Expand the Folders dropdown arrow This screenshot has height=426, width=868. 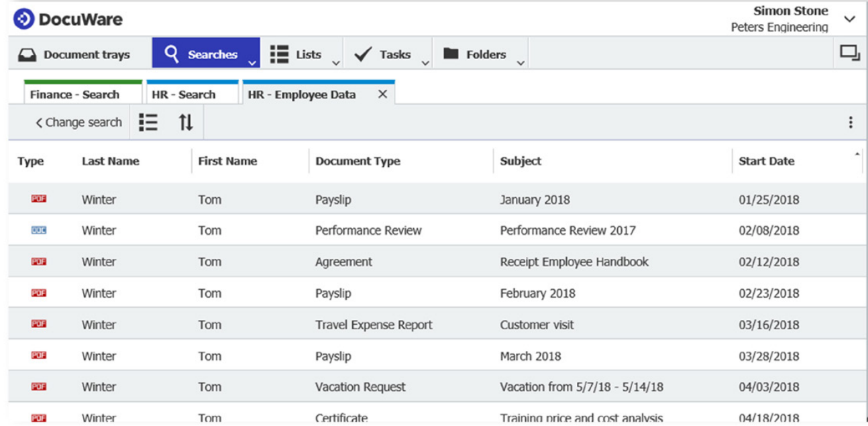521,63
